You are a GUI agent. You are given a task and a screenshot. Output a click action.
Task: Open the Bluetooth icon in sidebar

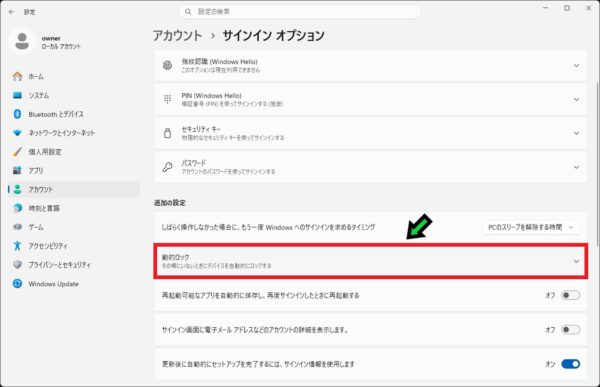pos(17,114)
